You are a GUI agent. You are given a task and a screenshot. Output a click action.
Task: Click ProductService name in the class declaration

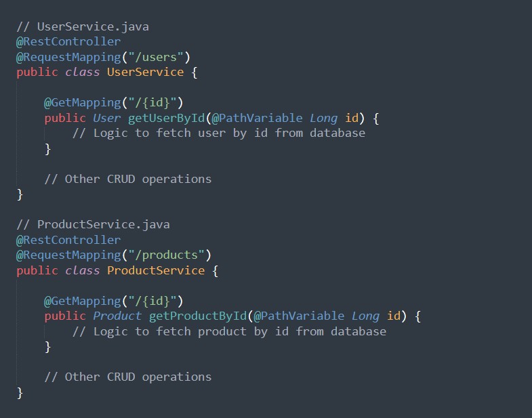155,270
